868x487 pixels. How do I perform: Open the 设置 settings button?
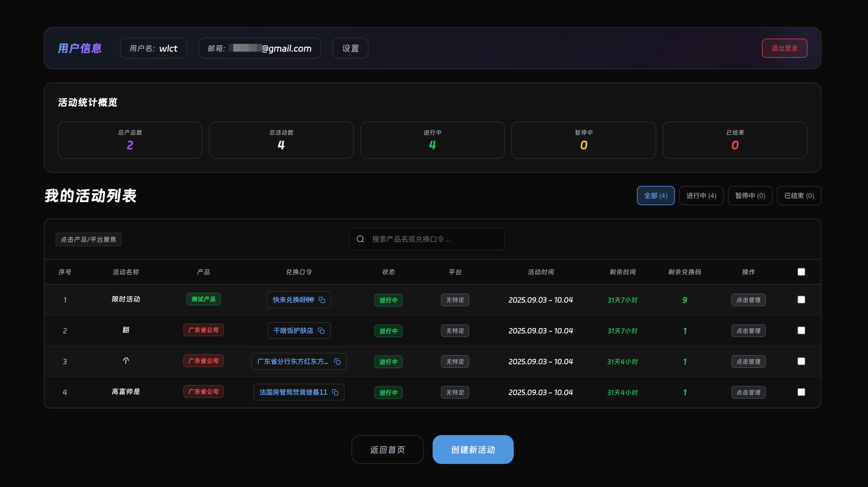coord(350,48)
